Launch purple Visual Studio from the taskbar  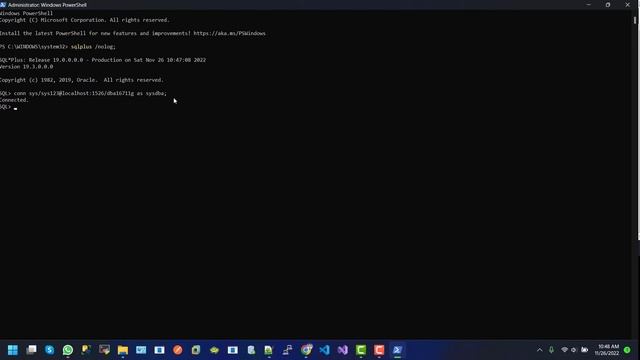[343, 350]
